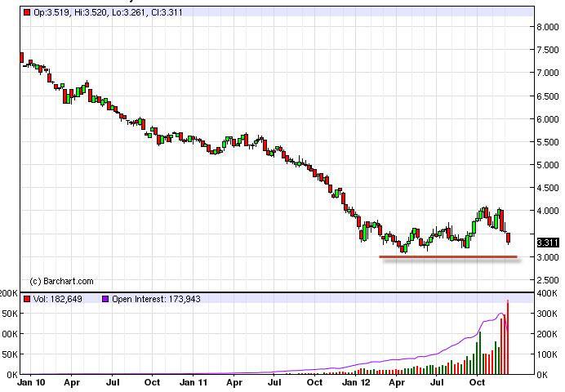Click the red horizontal support line
565x392 pixels.
[447, 257]
